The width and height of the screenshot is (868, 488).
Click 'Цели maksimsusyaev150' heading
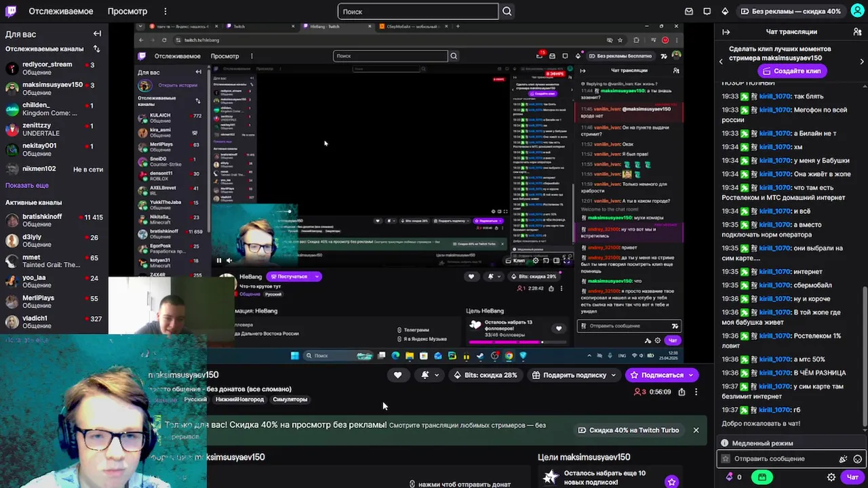pyautogui.click(x=584, y=457)
